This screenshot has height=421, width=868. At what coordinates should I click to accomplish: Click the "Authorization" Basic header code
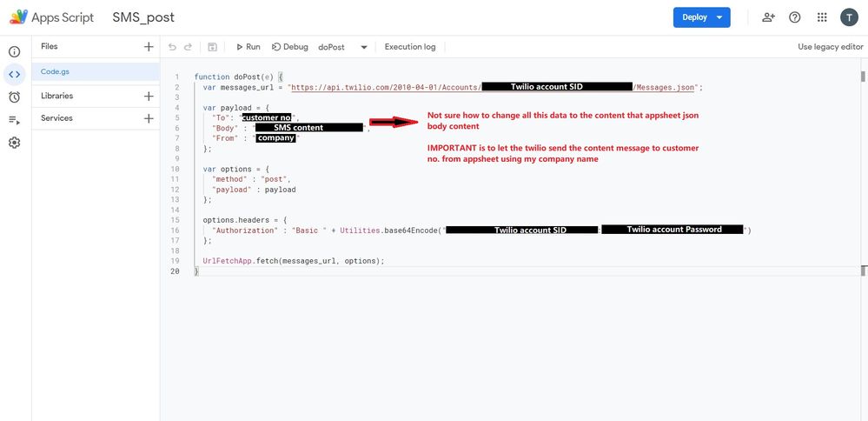[x=481, y=230]
